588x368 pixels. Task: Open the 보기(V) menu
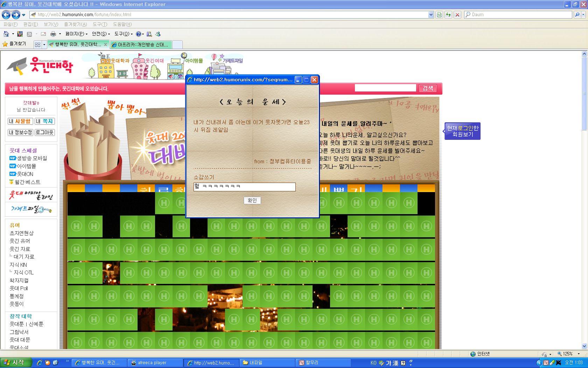pyautogui.click(x=51, y=24)
